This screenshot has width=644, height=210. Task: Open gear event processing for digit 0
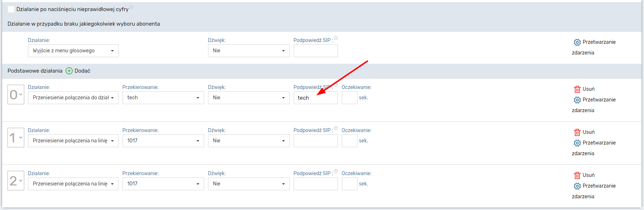[x=577, y=100]
